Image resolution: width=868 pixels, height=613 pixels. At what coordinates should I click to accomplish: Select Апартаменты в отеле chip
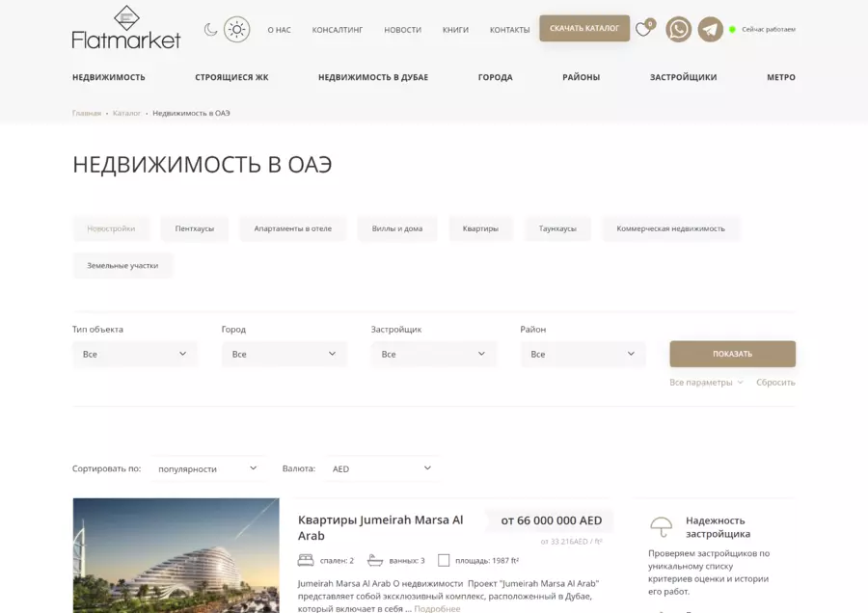tap(293, 228)
